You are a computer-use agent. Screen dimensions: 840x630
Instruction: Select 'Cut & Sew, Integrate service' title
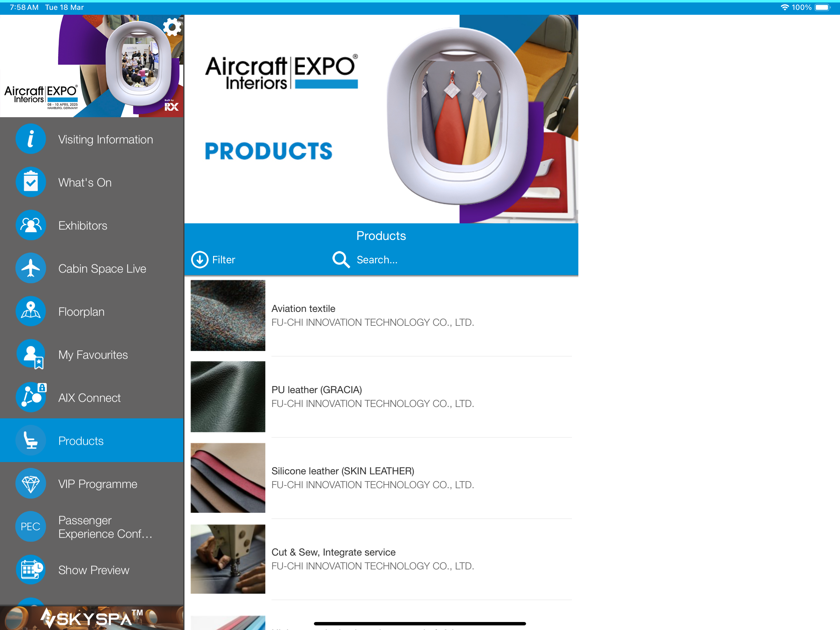click(x=333, y=552)
